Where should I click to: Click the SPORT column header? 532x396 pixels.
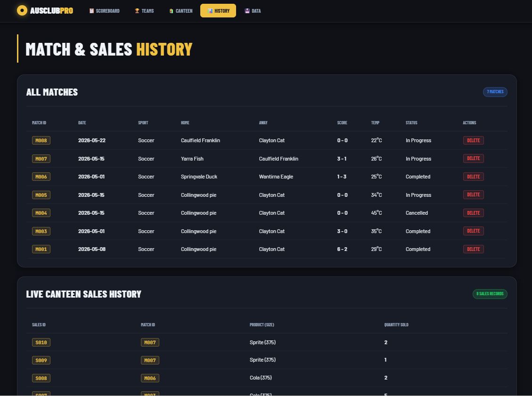[143, 123]
